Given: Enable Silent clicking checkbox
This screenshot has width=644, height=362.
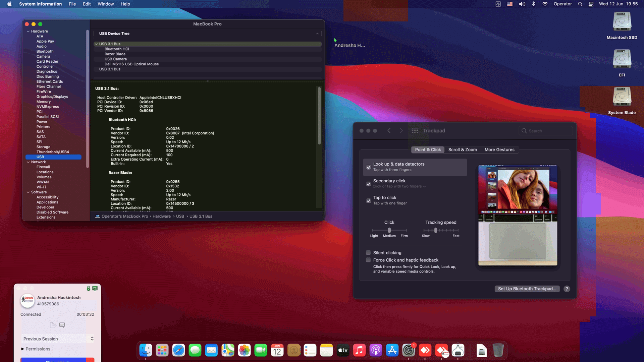Looking at the screenshot, I should click(x=368, y=253).
